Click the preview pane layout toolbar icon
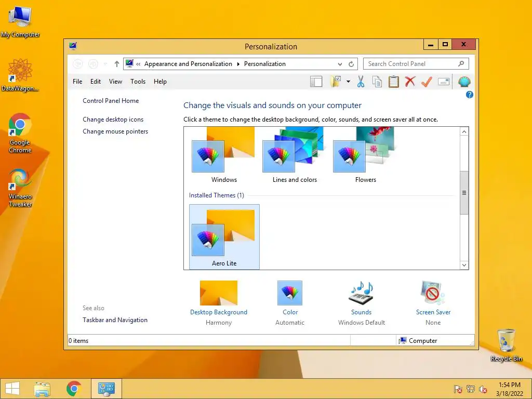This screenshot has width=532, height=399. coord(316,82)
